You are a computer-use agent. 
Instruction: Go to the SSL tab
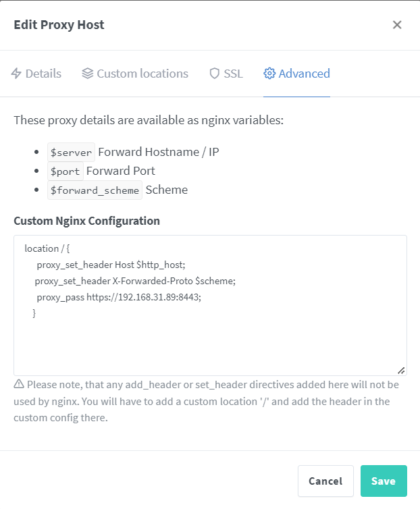pos(226,74)
